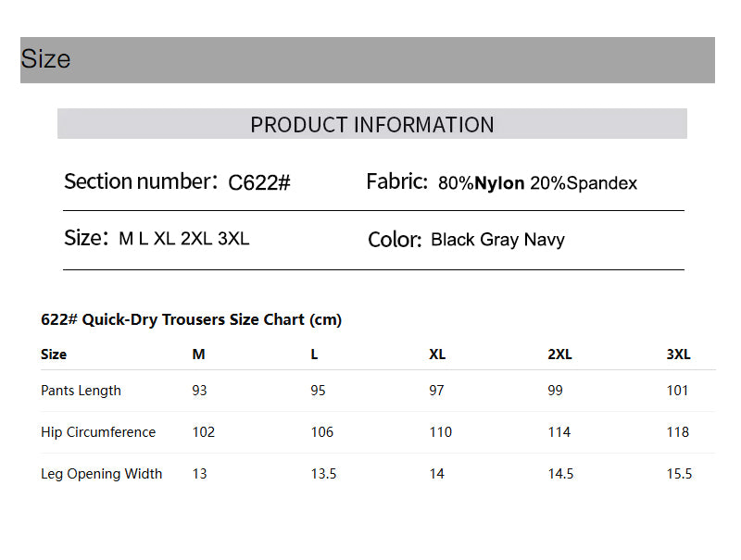Click the gray Size header bar

point(367,60)
